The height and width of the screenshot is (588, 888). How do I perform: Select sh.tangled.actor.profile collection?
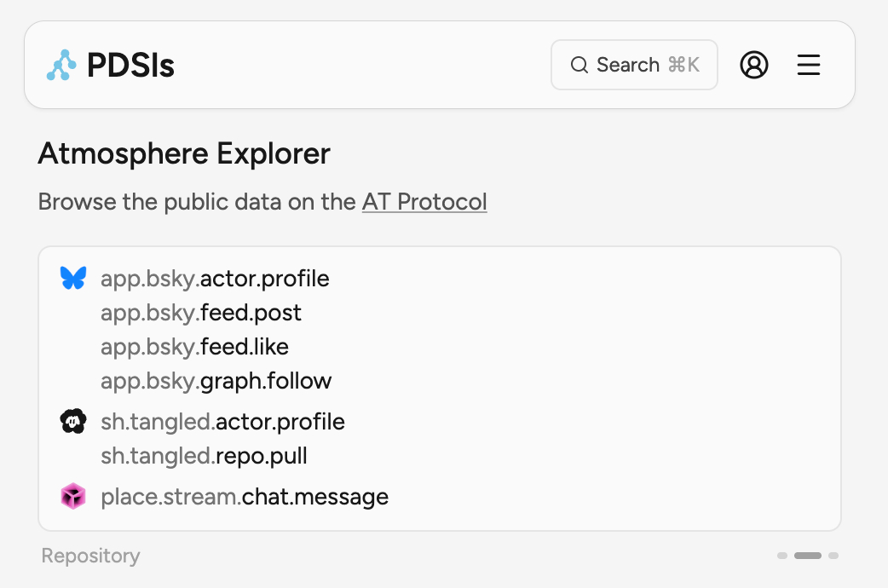pos(222,421)
